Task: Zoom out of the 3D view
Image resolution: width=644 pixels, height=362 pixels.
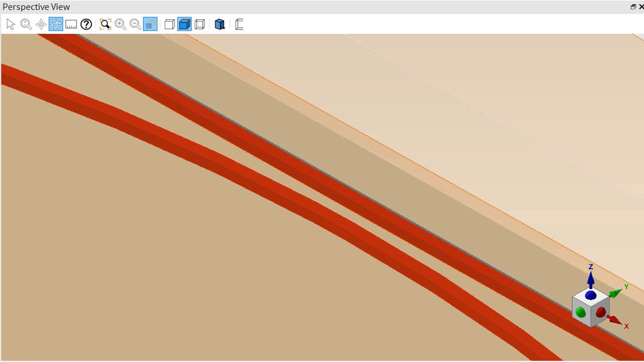Action: point(135,24)
